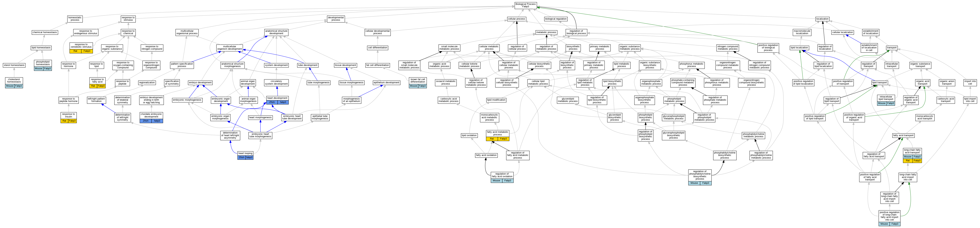Select the 'chemical homeostasis' node

click(45, 32)
